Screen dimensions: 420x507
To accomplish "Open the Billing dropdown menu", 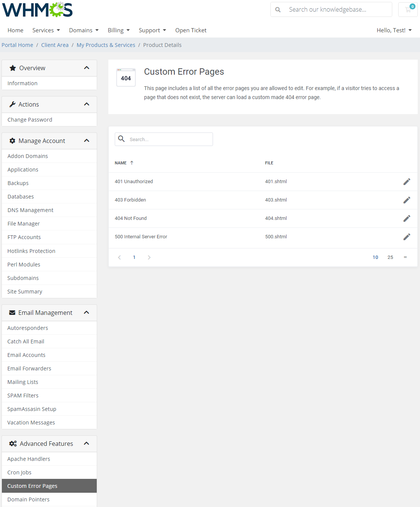I will point(118,30).
